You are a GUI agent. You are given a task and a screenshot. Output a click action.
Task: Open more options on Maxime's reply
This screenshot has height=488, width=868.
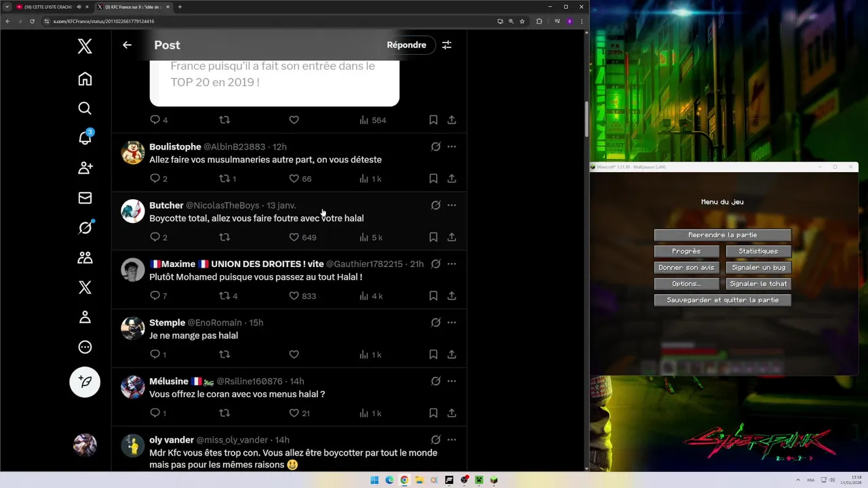[452, 264]
